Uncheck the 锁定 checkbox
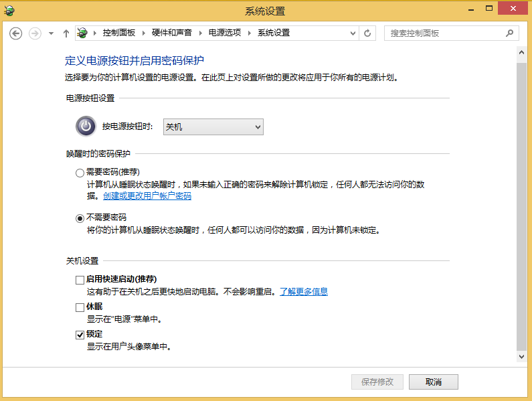This screenshot has width=532, height=401. tap(80, 335)
